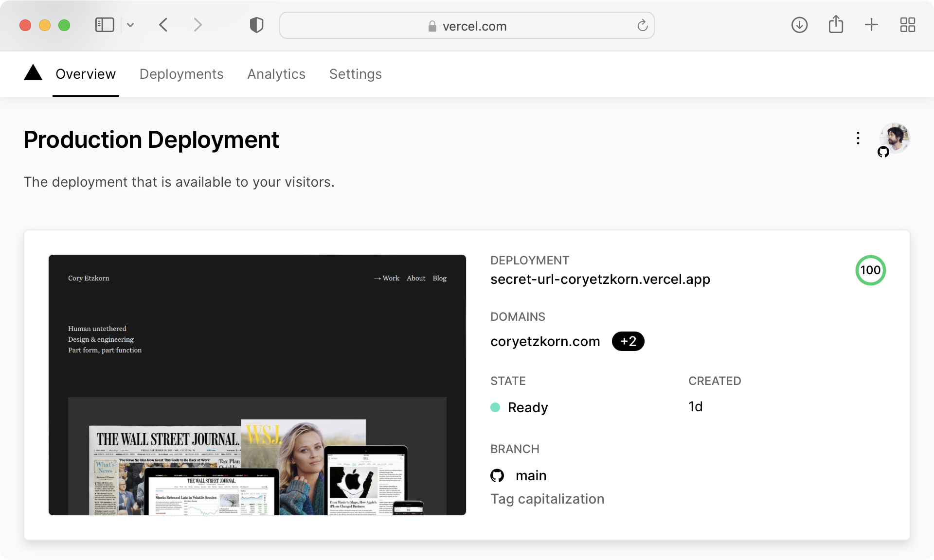Close the Safari window red button
This screenshot has width=934, height=560.
coord(25,25)
